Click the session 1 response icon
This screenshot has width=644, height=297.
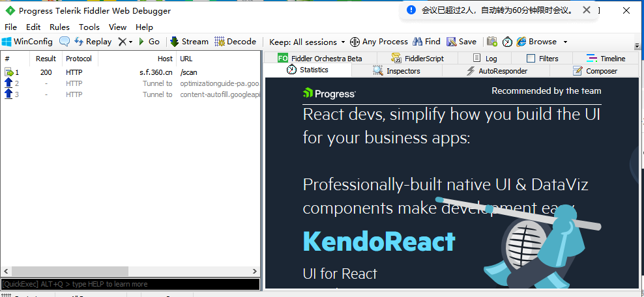tap(8, 72)
